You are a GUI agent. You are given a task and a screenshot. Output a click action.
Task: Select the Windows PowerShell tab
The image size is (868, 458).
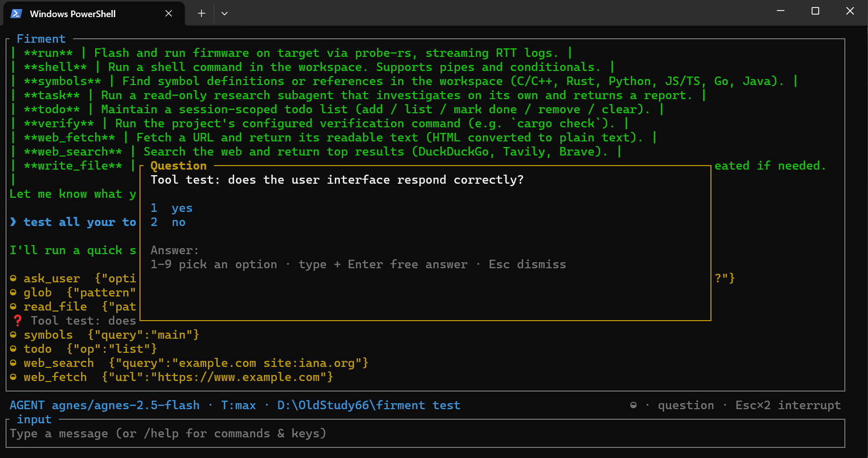(x=94, y=14)
